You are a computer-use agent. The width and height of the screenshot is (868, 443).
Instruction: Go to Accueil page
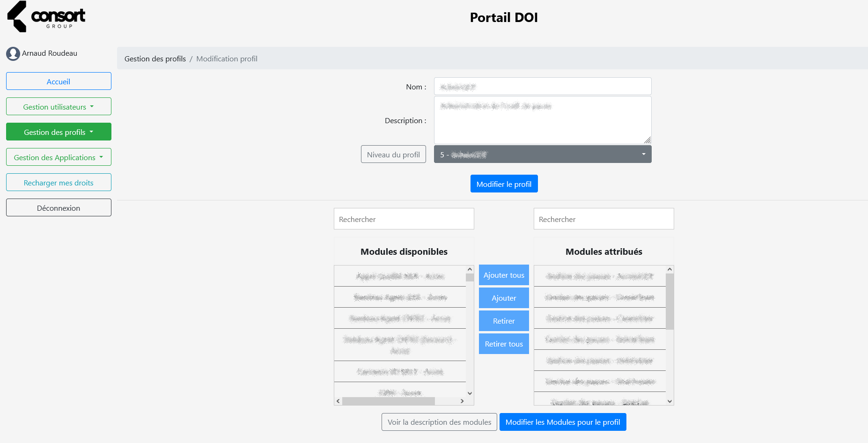point(59,81)
